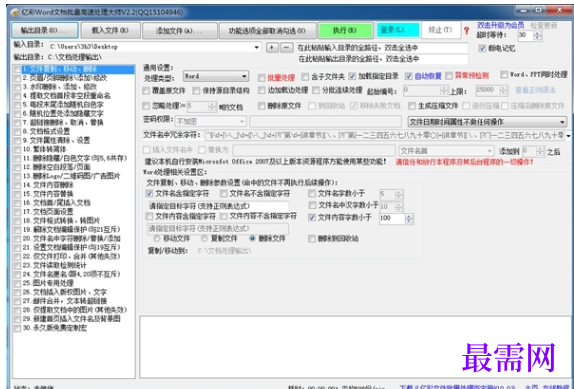Enable the 忽略处理 checkbox
This screenshot has height=389, width=574.
click(x=146, y=106)
